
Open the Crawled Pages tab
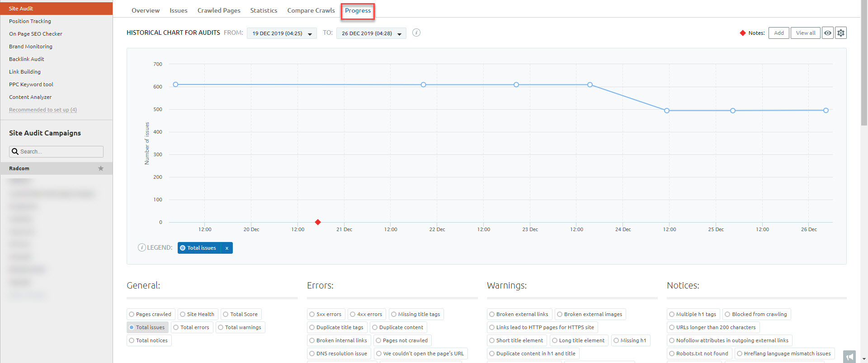click(219, 10)
